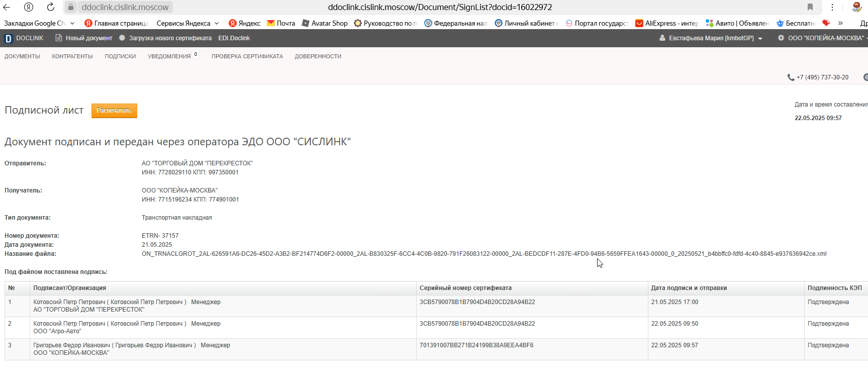Open the Яндекс bookmark

[244, 23]
